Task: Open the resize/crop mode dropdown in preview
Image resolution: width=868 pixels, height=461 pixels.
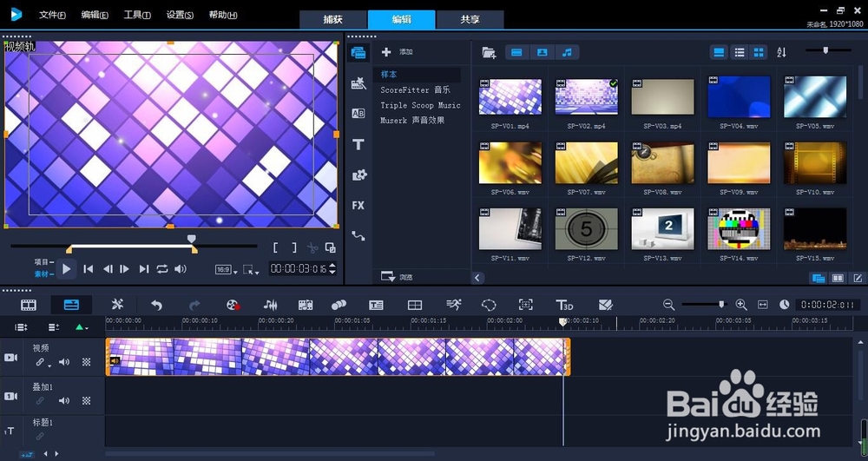Action: pyautogui.click(x=251, y=270)
